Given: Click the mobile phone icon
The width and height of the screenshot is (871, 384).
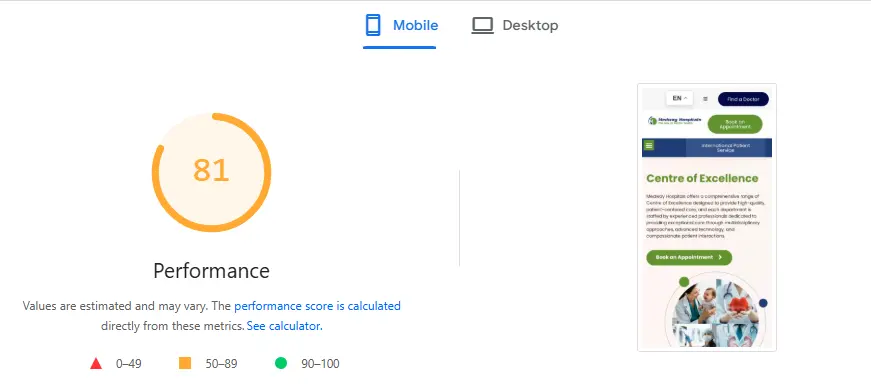Looking at the screenshot, I should [x=373, y=25].
